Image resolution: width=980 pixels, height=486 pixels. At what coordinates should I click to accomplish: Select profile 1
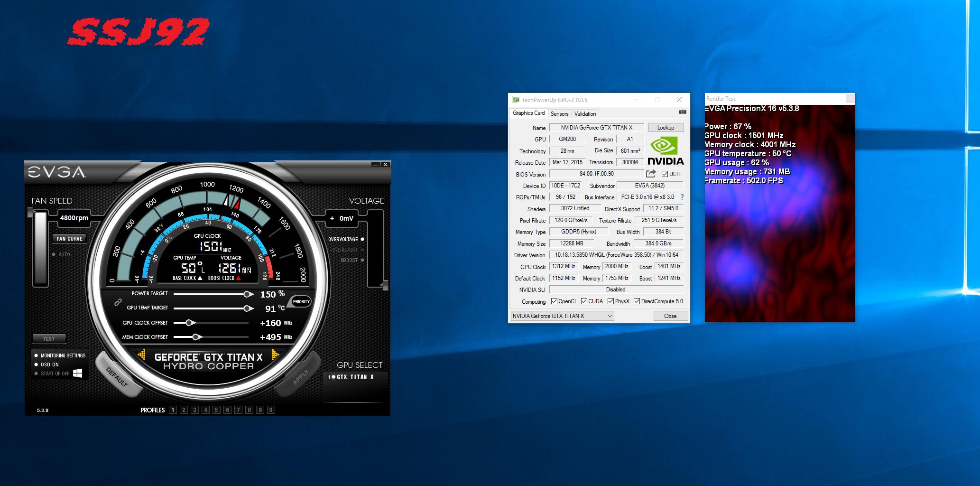coord(173,410)
